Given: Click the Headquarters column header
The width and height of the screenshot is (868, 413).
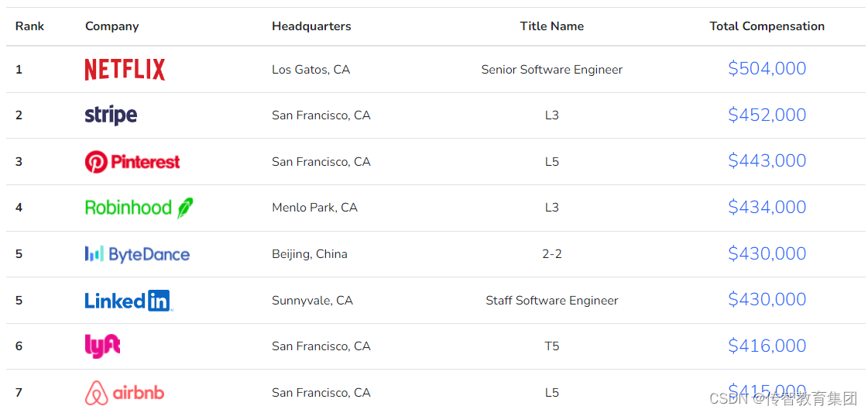Looking at the screenshot, I should pos(312,26).
